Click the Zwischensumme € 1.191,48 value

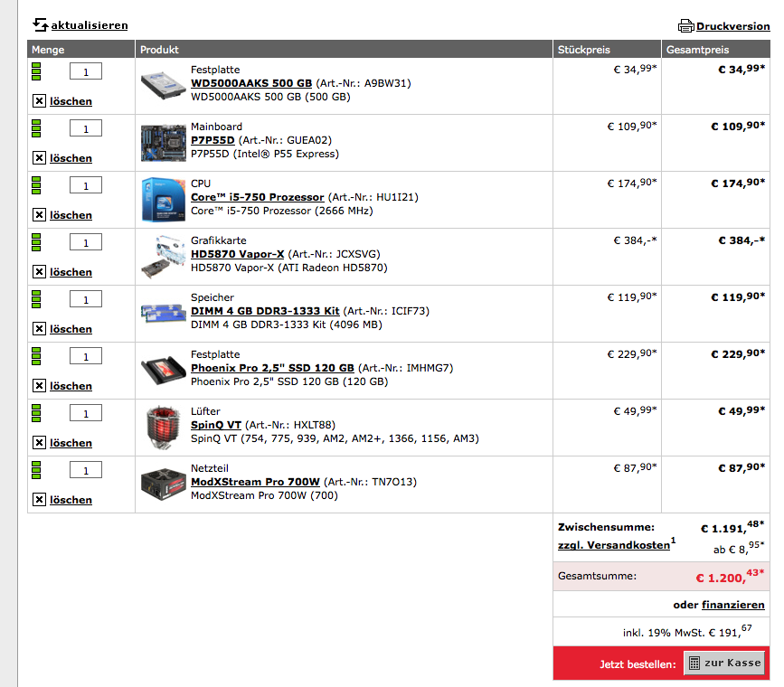[x=732, y=528]
